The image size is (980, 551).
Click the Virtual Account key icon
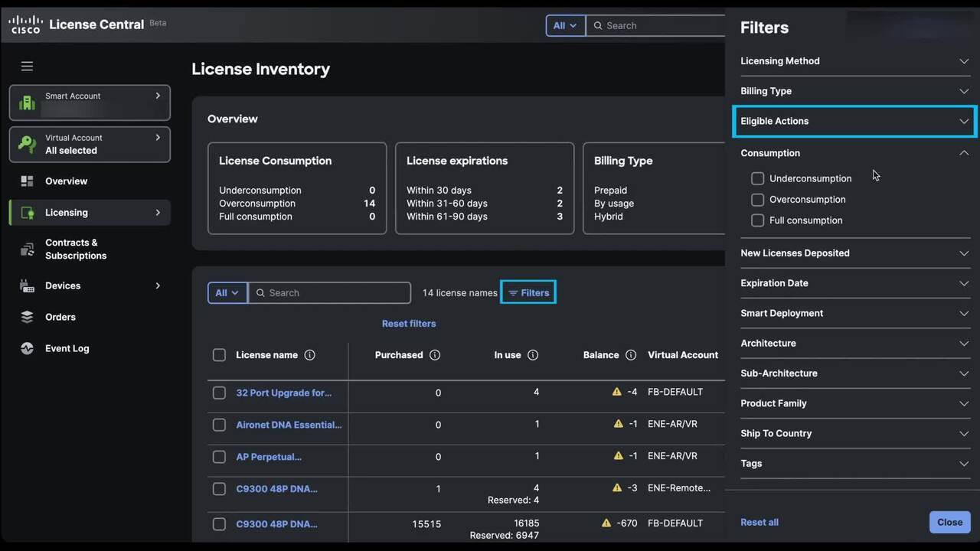click(28, 145)
